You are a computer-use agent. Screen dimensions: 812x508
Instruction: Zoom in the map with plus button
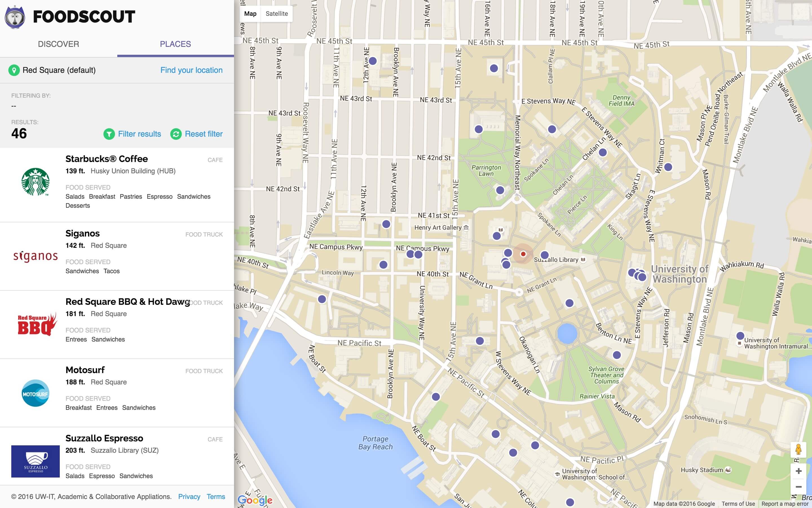pyautogui.click(x=798, y=471)
